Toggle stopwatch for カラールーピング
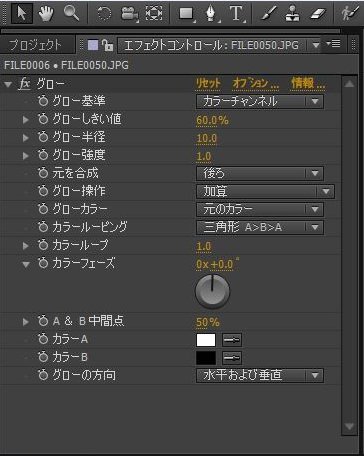Image resolution: width=364 pixels, height=456 pixels. pos(43,227)
